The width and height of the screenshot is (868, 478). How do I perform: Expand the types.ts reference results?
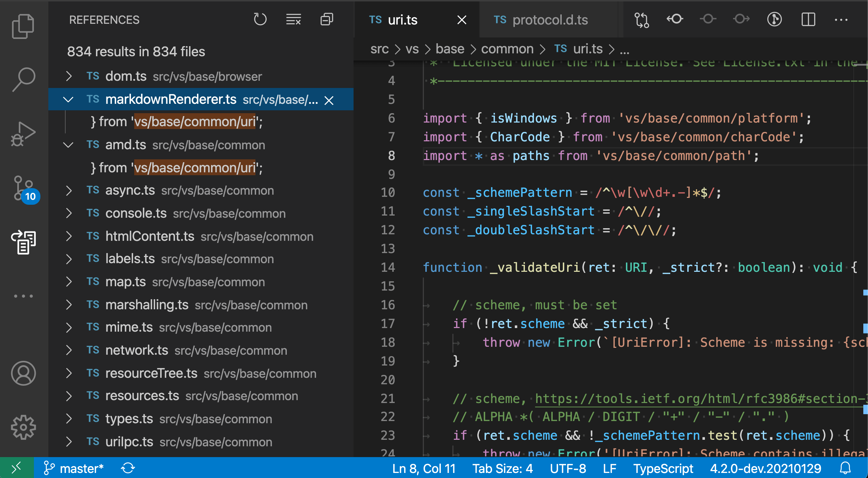pyautogui.click(x=69, y=418)
